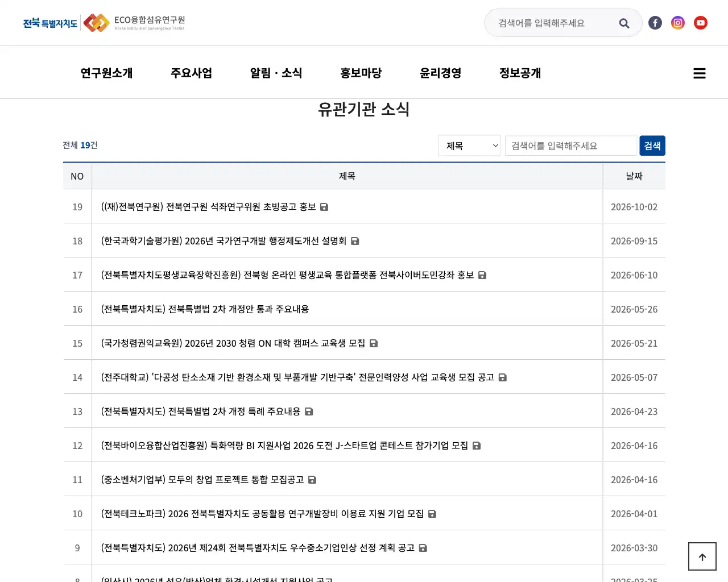Open the 전북테크노파크 연구개발장비 이용료 post
The width and height of the screenshot is (728, 582).
coord(262,514)
